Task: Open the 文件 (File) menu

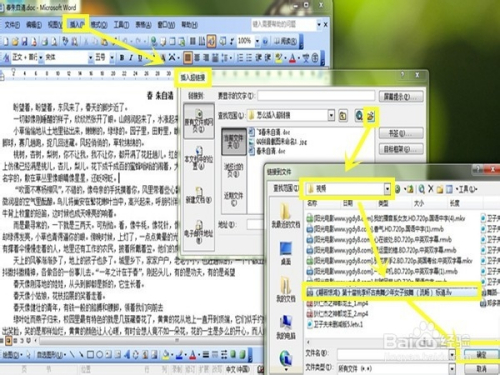Action: click(x=12, y=25)
